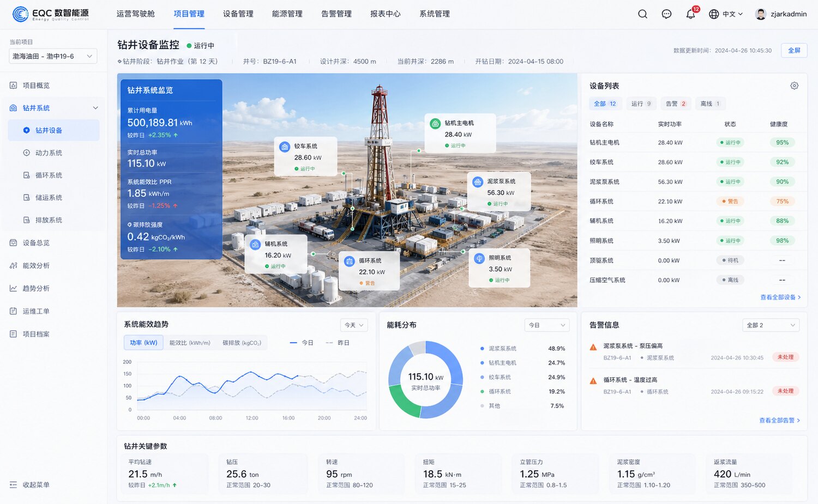Open the 设备列表 settings gear

pyautogui.click(x=795, y=86)
